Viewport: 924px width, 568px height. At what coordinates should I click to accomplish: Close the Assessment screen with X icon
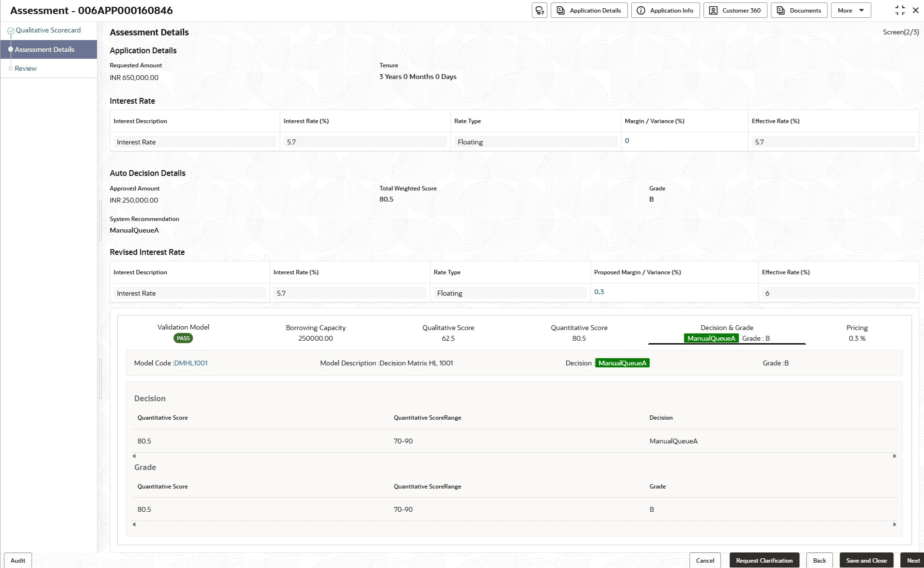point(915,10)
